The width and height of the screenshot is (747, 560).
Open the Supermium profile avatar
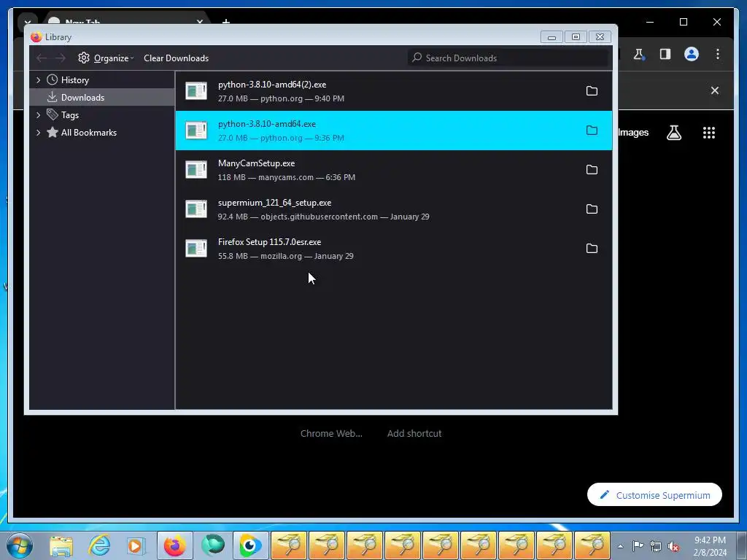[692, 54]
